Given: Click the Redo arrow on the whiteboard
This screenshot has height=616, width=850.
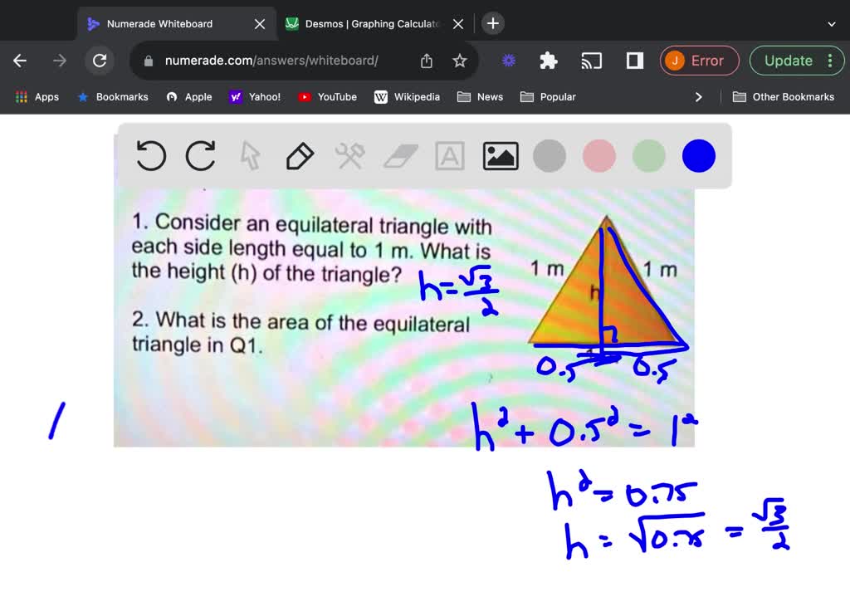Looking at the screenshot, I should click(200, 155).
